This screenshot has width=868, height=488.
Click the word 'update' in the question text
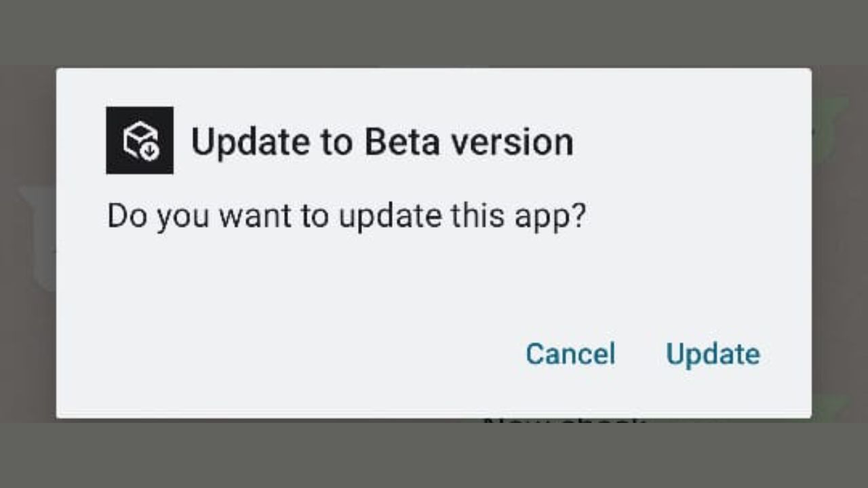pyautogui.click(x=391, y=218)
